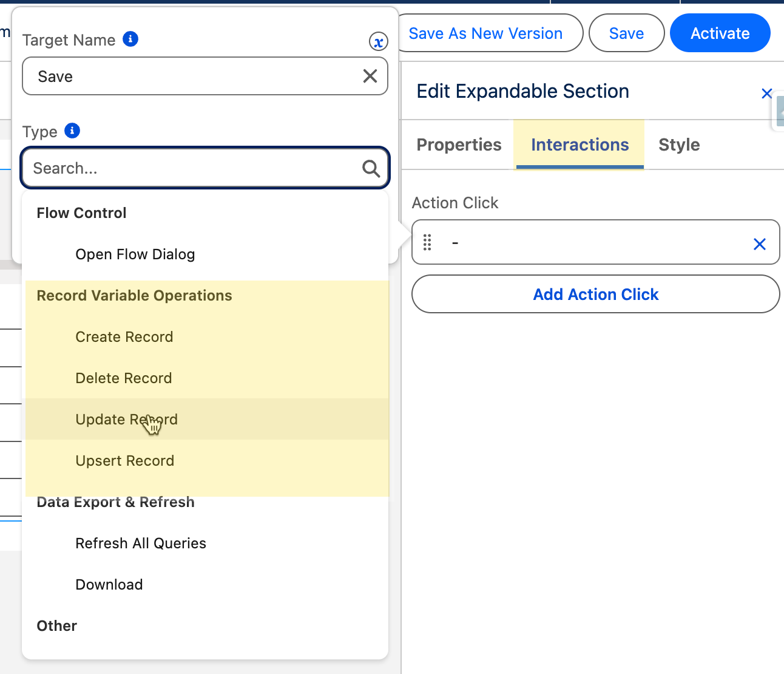Choose Open Flow Dialog under Flow Control

tap(135, 254)
